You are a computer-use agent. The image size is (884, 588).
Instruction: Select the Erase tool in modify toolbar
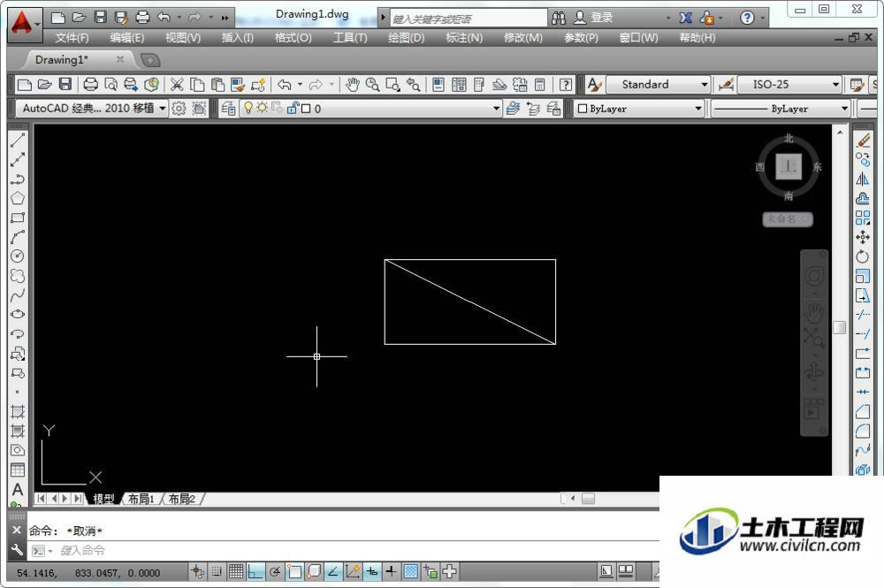point(863,141)
